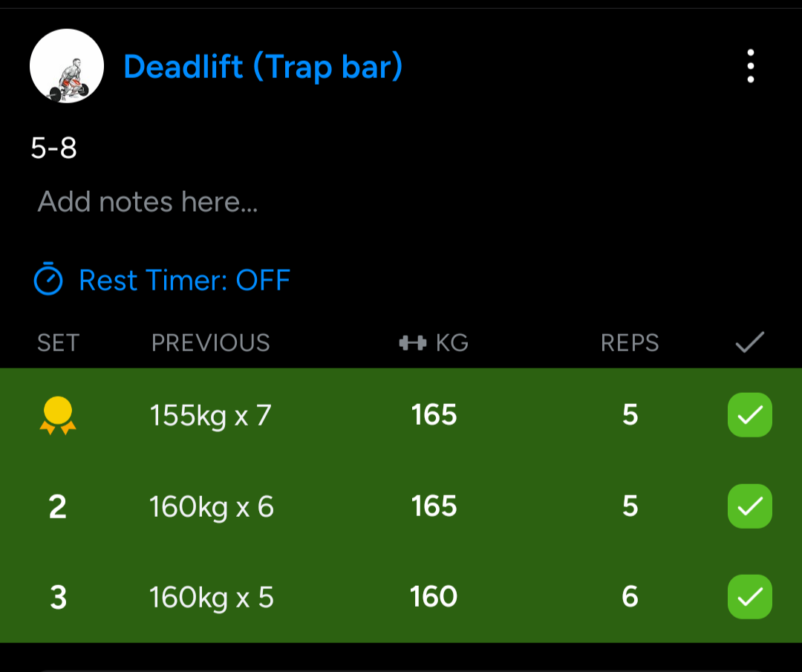802x672 pixels.
Task: Click the rest timer stopwatch icon
Action: 48,280
